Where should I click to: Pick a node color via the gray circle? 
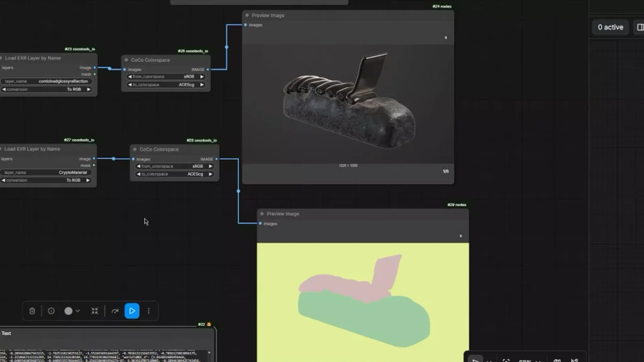click(68, 311)
